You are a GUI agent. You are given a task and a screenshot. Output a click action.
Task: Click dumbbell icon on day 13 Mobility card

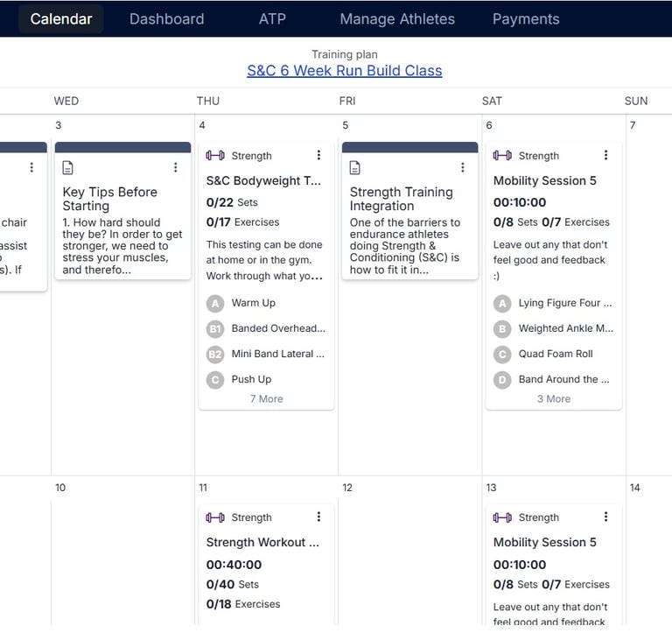point(502,517)
